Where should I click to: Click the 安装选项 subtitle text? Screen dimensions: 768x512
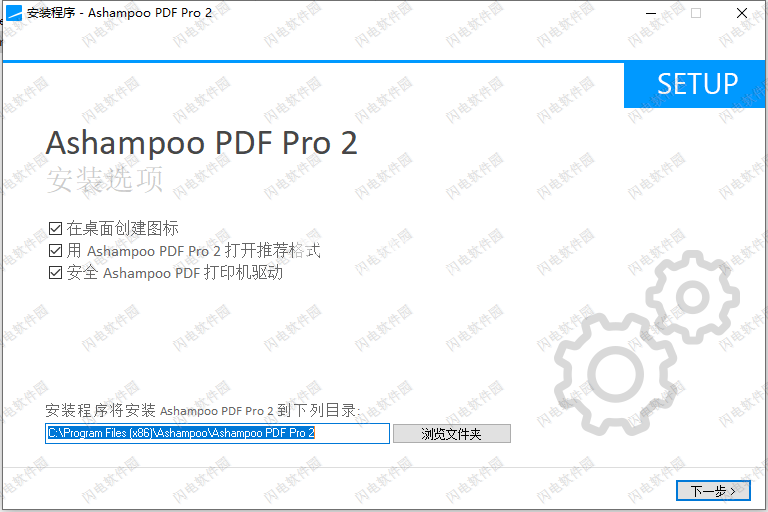pyautogui.click(x=104, y=179)
